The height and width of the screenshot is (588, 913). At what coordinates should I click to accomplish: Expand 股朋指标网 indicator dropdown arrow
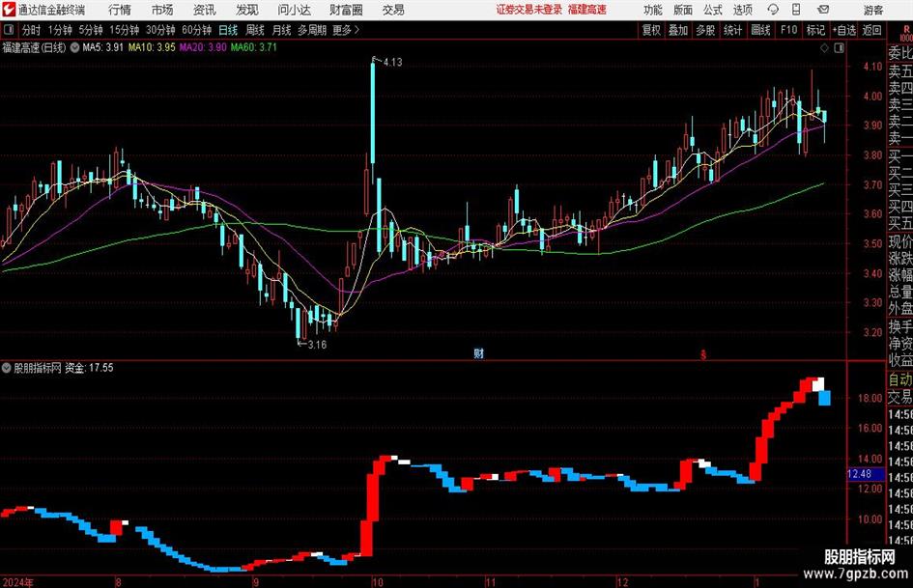click(7, 368)
